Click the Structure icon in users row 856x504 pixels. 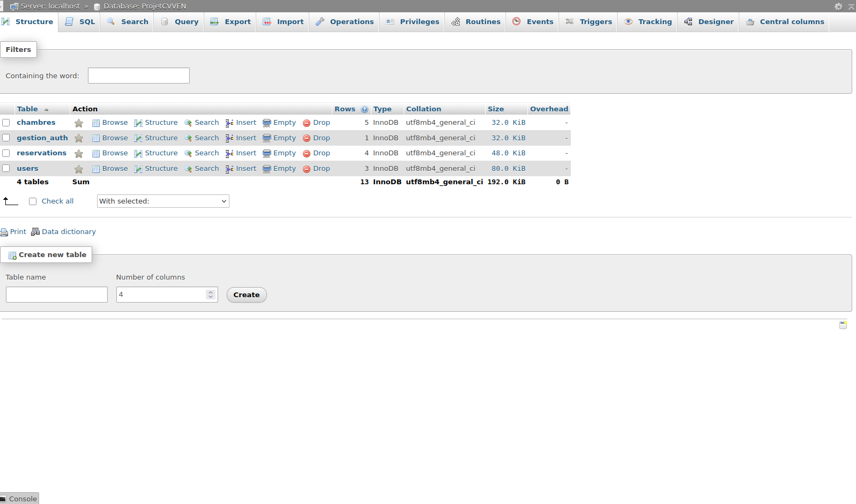coord(138,169)
